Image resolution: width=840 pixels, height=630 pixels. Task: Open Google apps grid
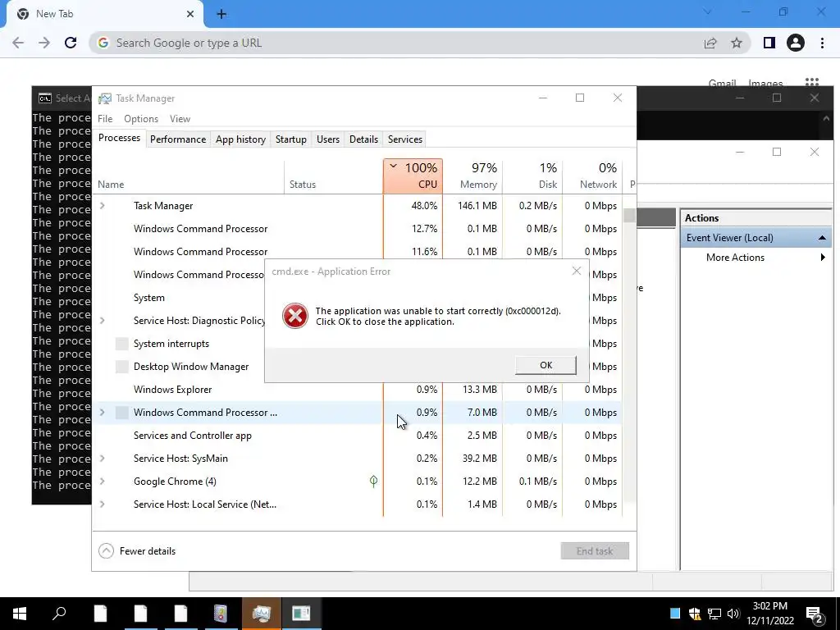click(x=812, y=82)
